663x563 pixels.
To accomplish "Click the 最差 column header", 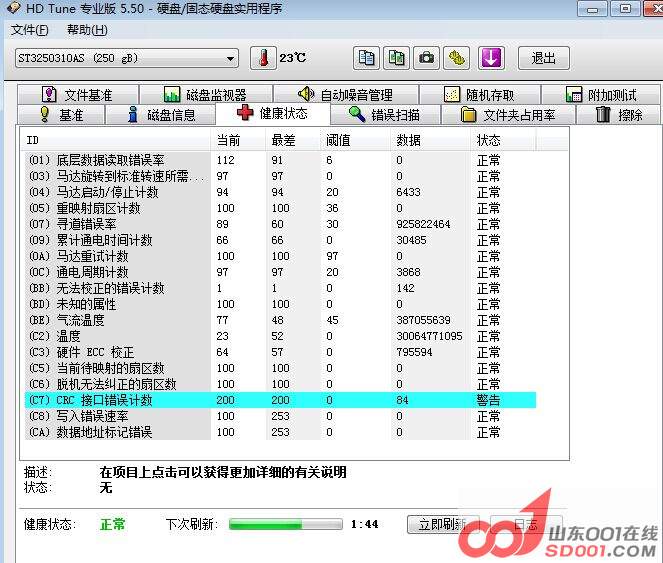I will [x=293, y=140].
